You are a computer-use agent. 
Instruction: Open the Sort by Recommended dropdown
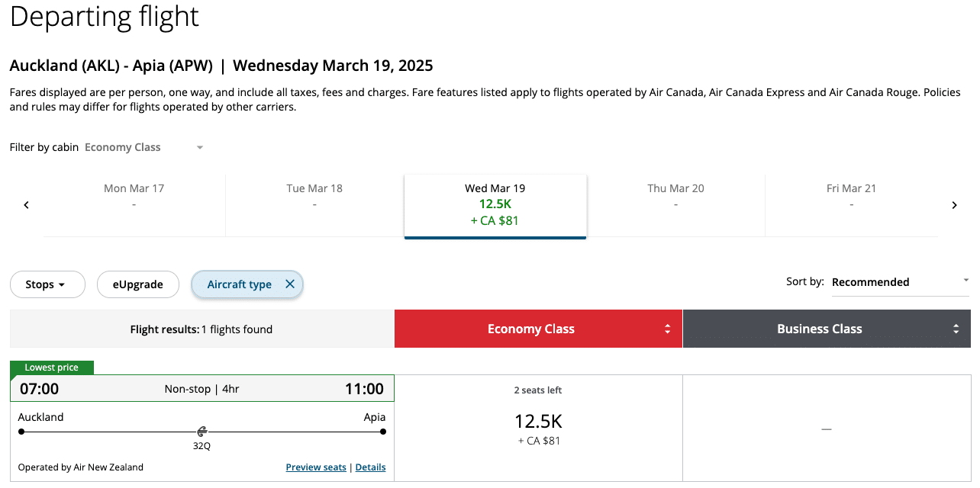point(899,282)
